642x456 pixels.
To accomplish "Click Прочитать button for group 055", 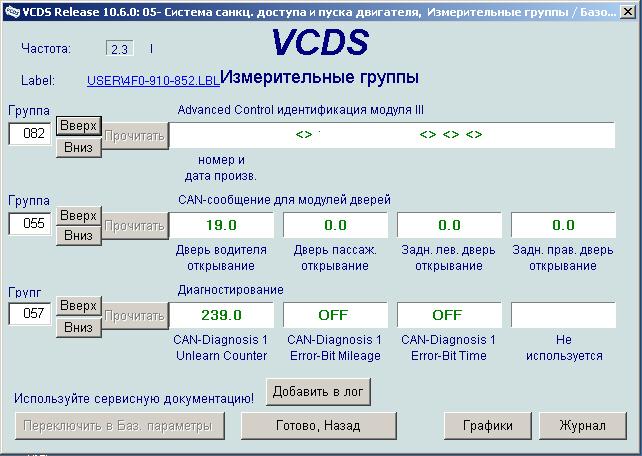I will (135, 226).
